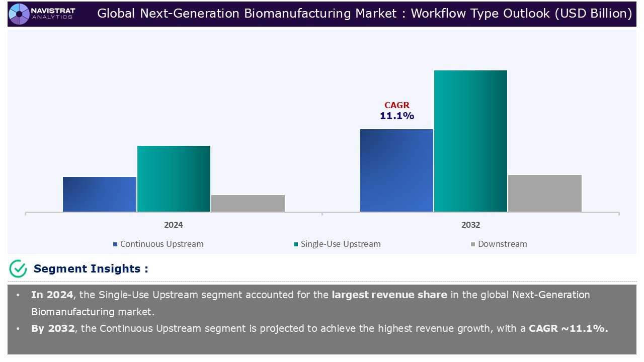The width and height of the screenshot is (644, 362).
Task: Select the Single-Use Upstream legend label
Action: [x=340, y=244]
